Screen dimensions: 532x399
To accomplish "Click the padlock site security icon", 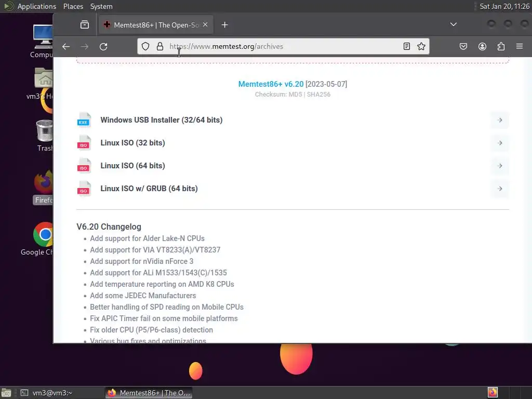I will 160,46.
